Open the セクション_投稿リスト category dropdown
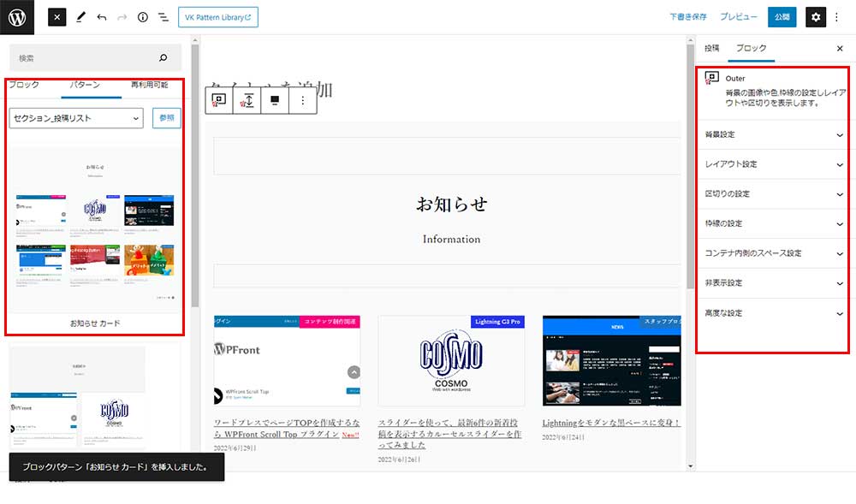This screenshot has height=504, width=856. click(76, 118)
